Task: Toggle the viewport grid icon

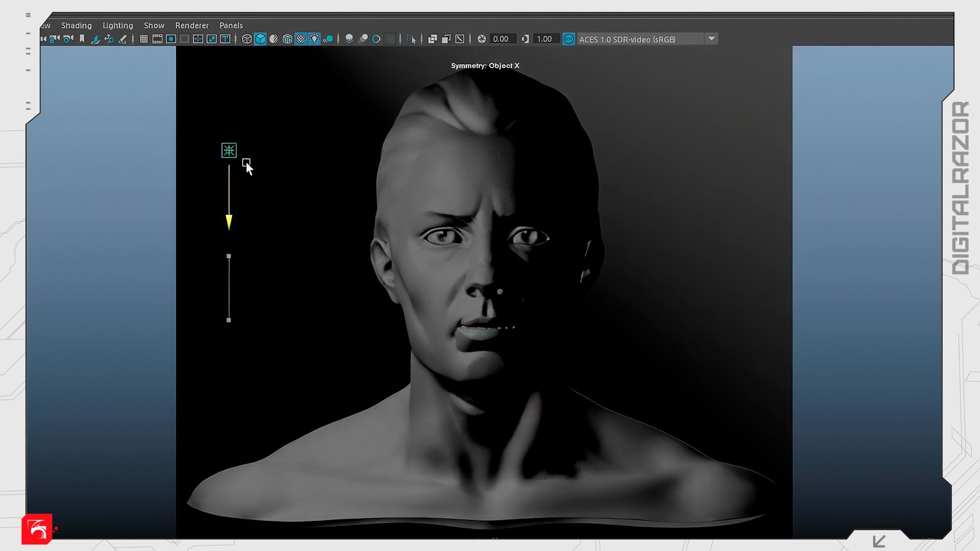Action: point(144,39)
